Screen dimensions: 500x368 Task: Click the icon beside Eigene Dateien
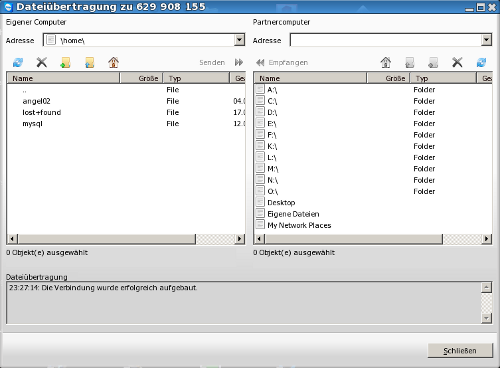260,213
